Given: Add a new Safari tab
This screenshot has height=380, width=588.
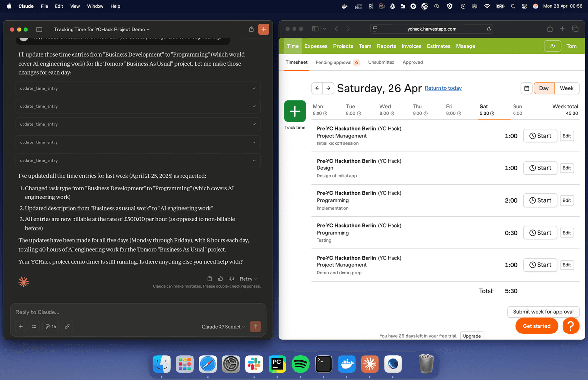Looking at the screenshot, I should pyautogui.click(x=563, y=29).
